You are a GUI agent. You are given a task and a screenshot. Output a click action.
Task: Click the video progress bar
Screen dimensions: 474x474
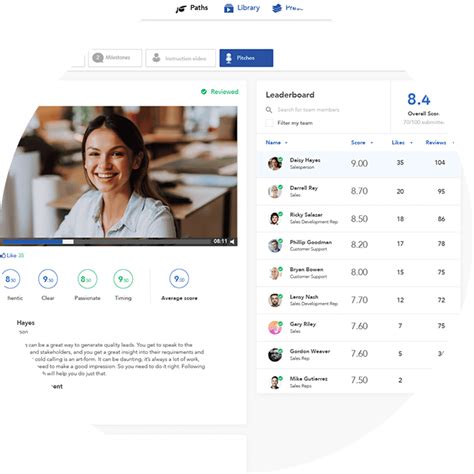(106, 242)
